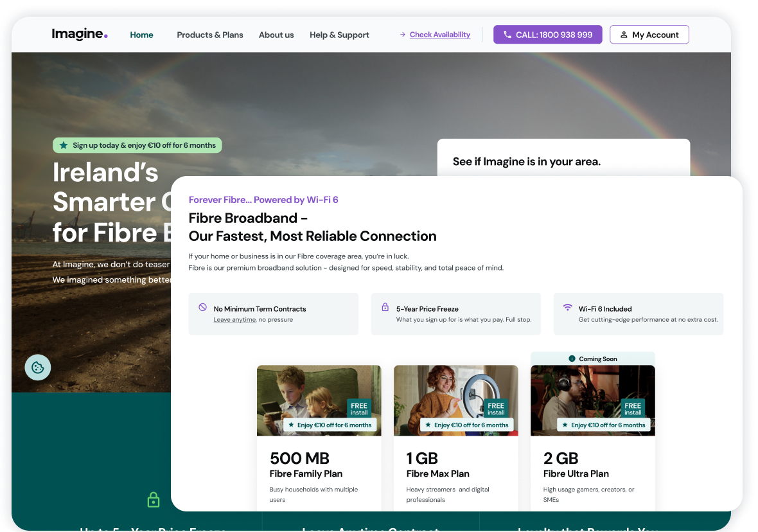Open the Products & Plans menu

[210, 35]
